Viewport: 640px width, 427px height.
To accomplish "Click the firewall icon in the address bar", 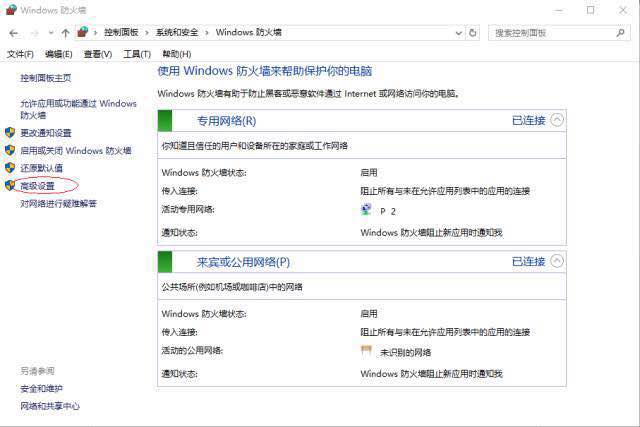I will pyautogui.click(x=83, y=32).
